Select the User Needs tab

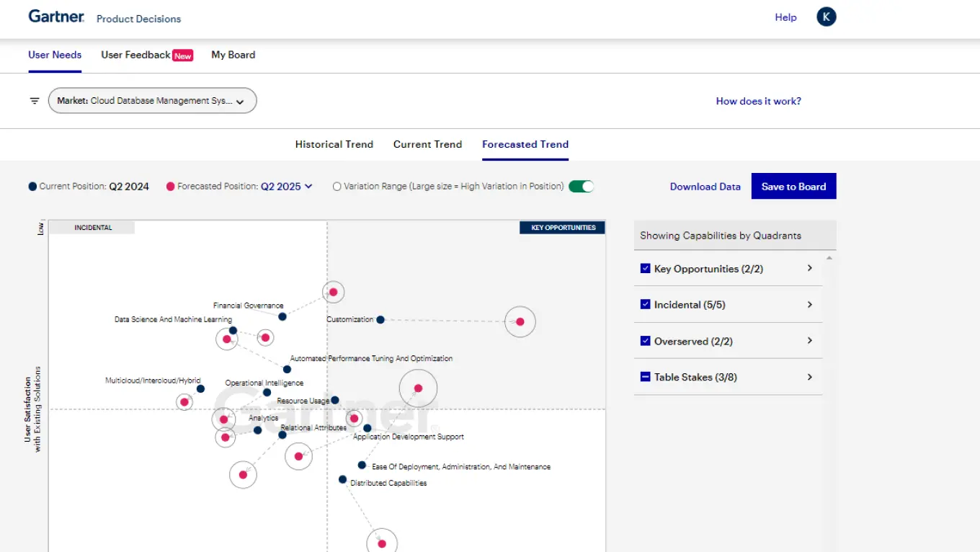point(55,55)
